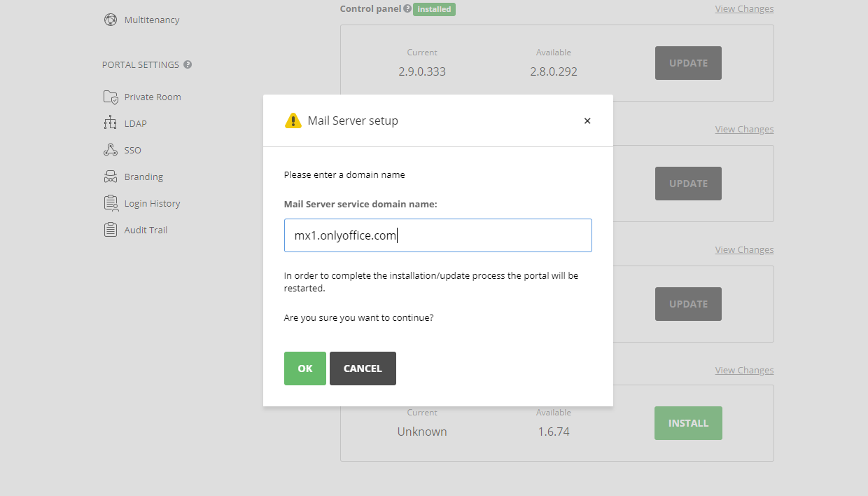Open Login History settings page
Screen dimensions: 868x496
(x=152, y=204)
